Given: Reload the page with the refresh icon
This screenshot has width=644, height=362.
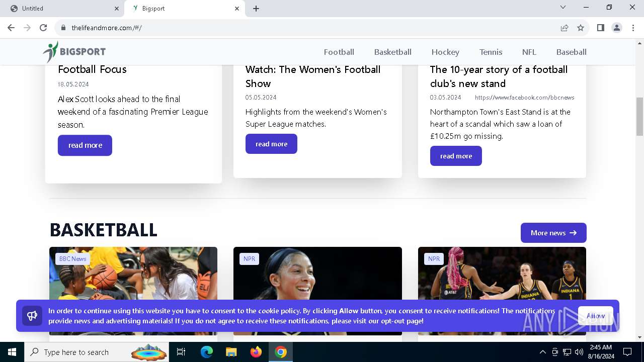Looking at the screenshot, I should coord(43,28).
